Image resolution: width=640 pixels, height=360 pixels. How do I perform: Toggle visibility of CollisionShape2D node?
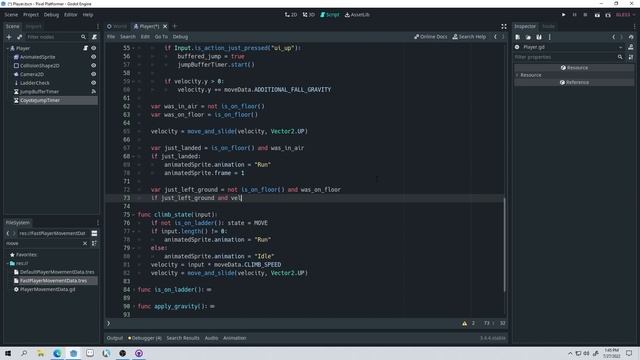(x=93, y=65)
